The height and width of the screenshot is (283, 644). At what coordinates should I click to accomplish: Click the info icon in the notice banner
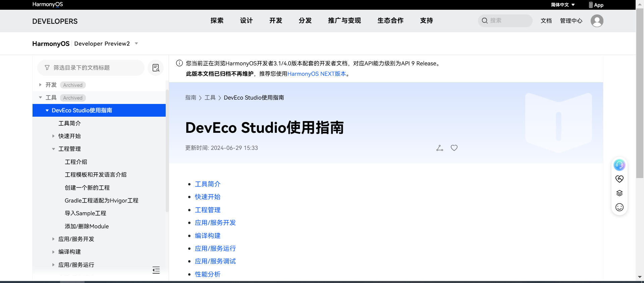click(179, 63)
